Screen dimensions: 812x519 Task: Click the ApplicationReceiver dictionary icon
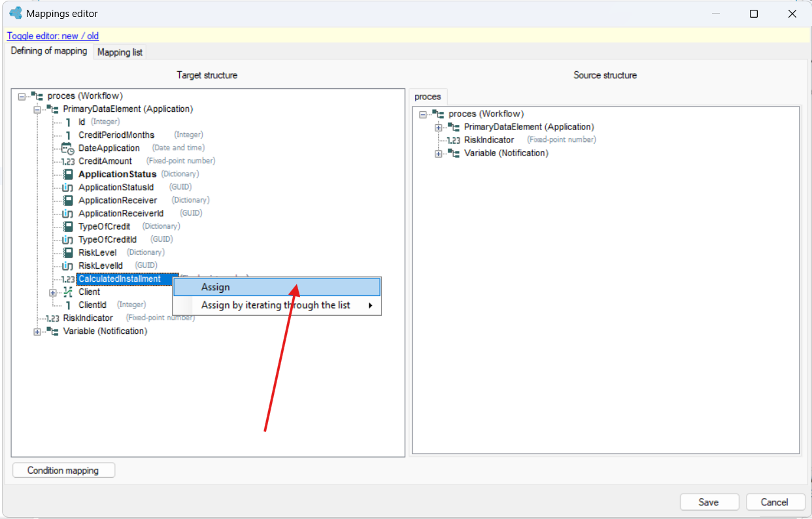point(67,201)
